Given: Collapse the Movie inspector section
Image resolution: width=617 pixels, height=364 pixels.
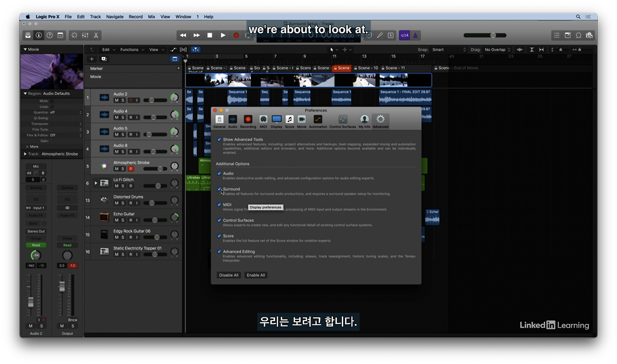Looking at the screenshot, I should click(x=25, y=49).
